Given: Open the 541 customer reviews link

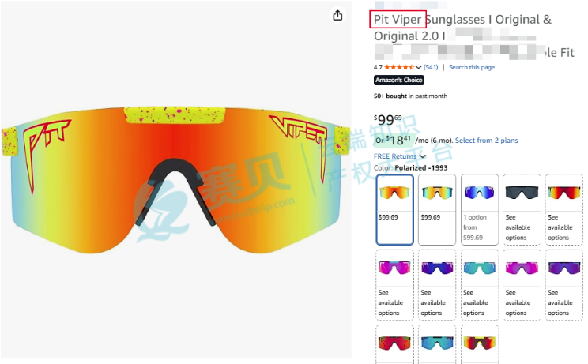Looking at the screenshot, I should coord(431,67).
